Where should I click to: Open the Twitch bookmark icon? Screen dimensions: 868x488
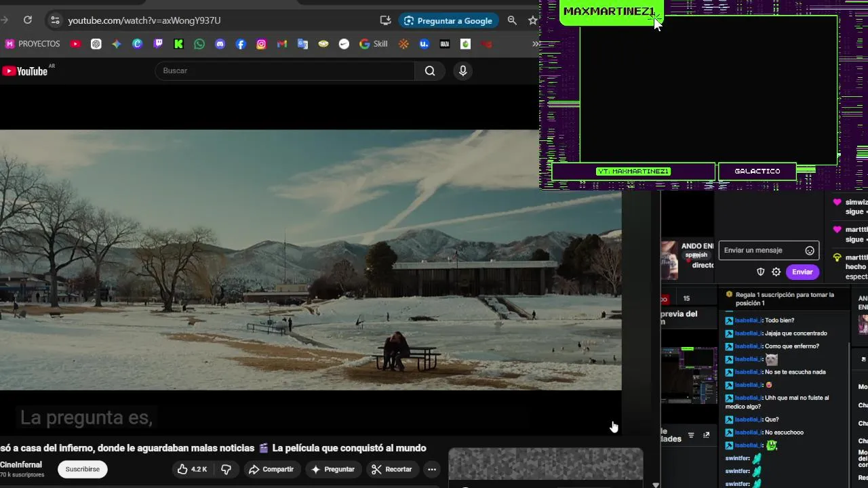click(x=158, y=44)
